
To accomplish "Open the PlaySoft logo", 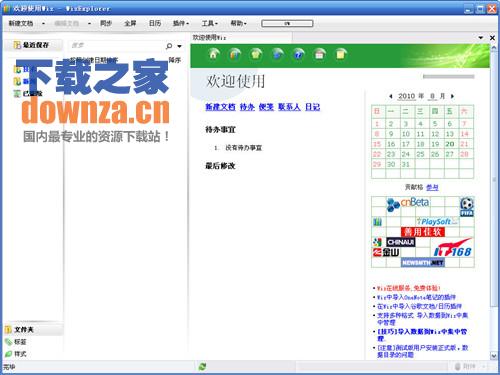I will click(x=437, y=221).
